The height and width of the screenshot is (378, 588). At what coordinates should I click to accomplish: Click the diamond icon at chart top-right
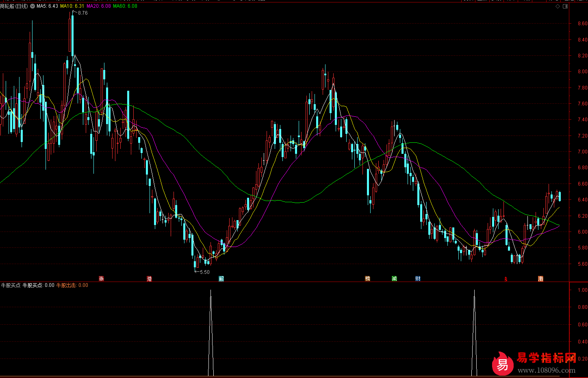pyautogui.click(x=558, y=7)
